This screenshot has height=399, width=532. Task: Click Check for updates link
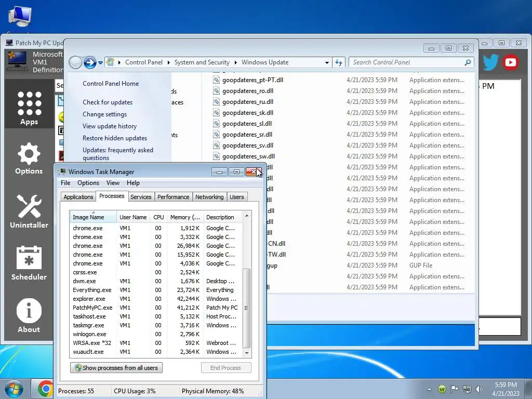pos(108,102)
